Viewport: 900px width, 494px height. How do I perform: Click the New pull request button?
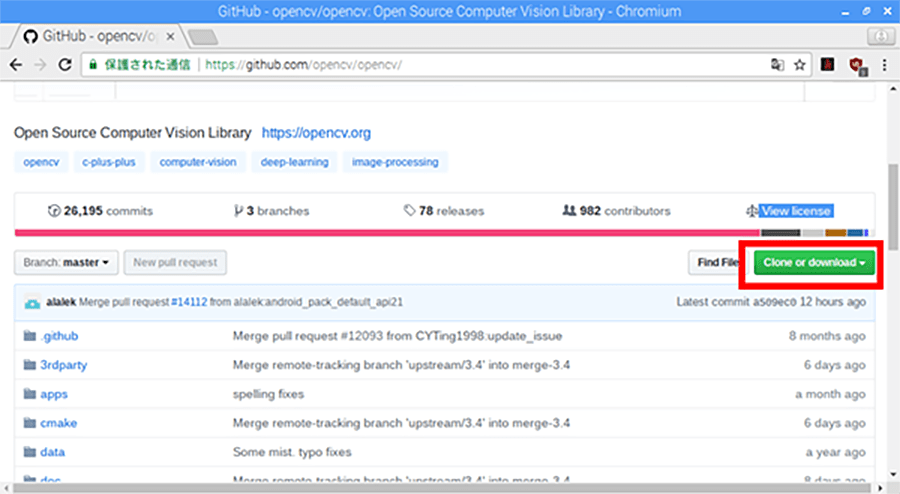coord(175,263)
